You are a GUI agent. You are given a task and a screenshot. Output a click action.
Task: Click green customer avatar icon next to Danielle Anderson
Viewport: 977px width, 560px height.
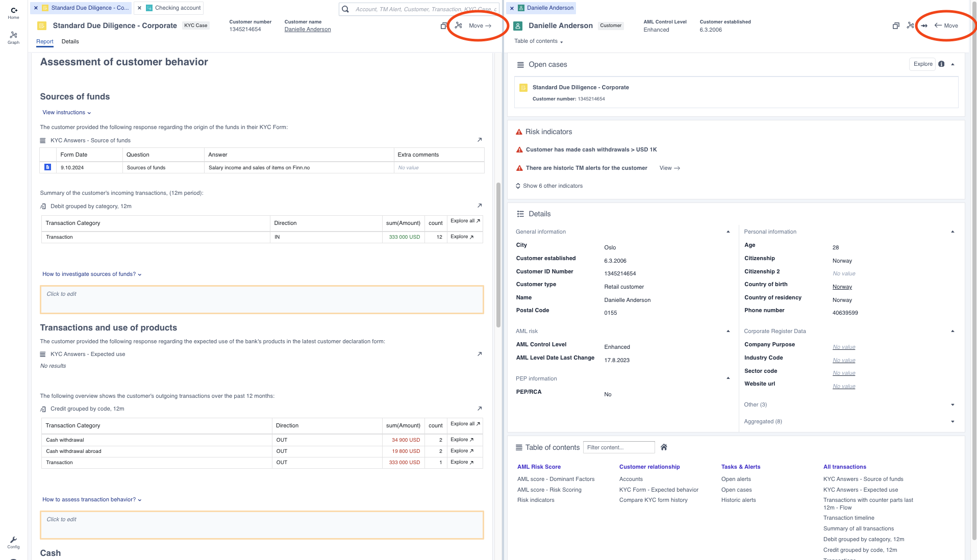(x=518, y=26)
